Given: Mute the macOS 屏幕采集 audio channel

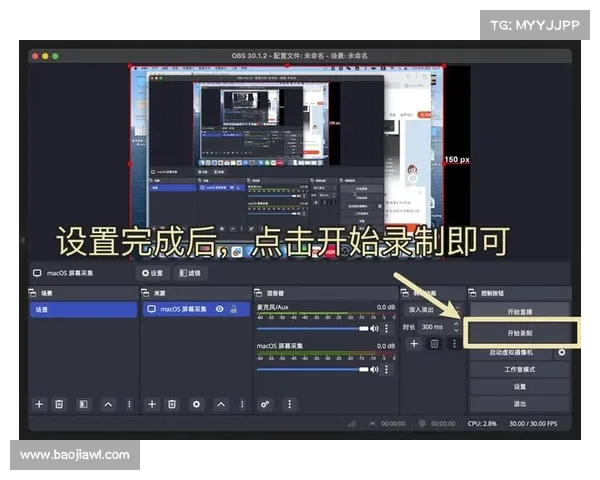Looking at the screenshot, I should tap(374, 369).
